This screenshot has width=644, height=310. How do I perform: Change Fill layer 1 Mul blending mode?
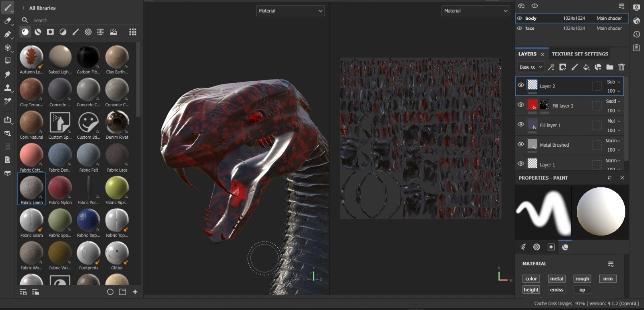pos(613,121)
